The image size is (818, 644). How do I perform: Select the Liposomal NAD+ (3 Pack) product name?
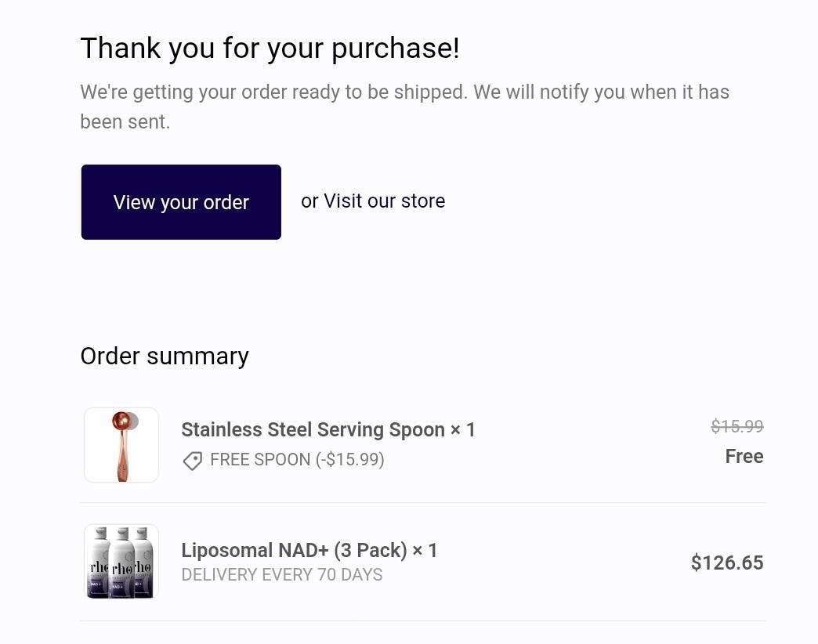[x=294, y=550]
